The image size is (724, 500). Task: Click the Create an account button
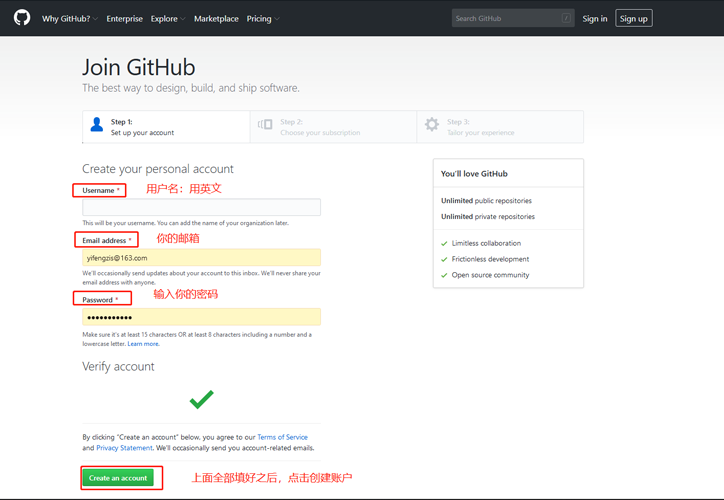pyautogui.click(x=118, y=478)
